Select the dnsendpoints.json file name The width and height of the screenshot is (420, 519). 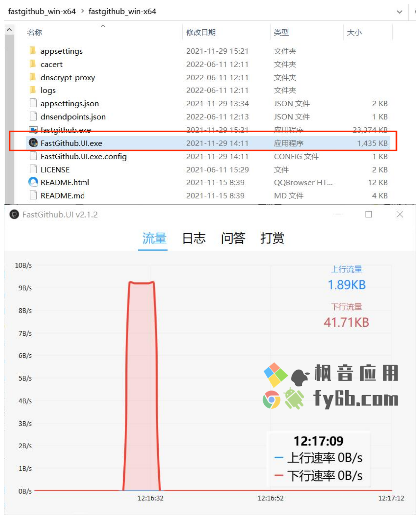coord(73,117)
